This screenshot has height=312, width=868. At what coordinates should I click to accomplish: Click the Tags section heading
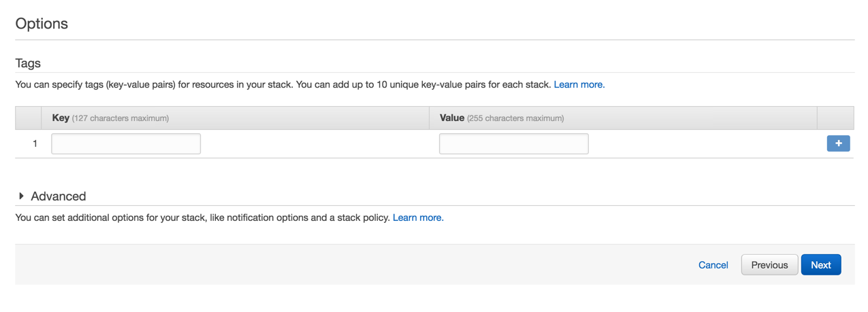(28, 63)
